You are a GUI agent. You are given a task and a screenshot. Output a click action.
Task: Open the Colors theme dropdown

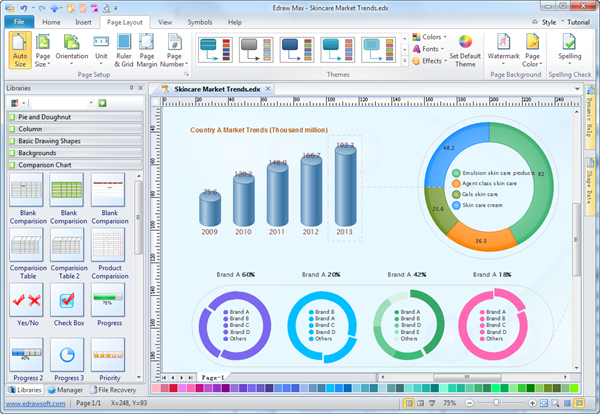pos(431,37)
